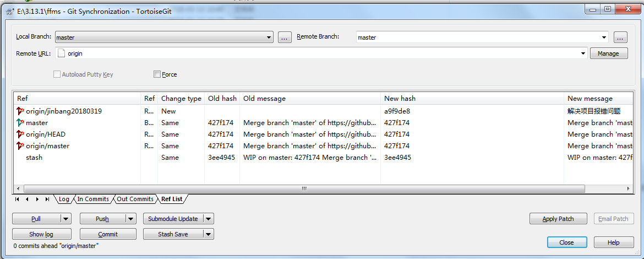Click the old hash 3ee4945 cell
The width and height of the screenshot is (644, 259).
coord(221,158)
